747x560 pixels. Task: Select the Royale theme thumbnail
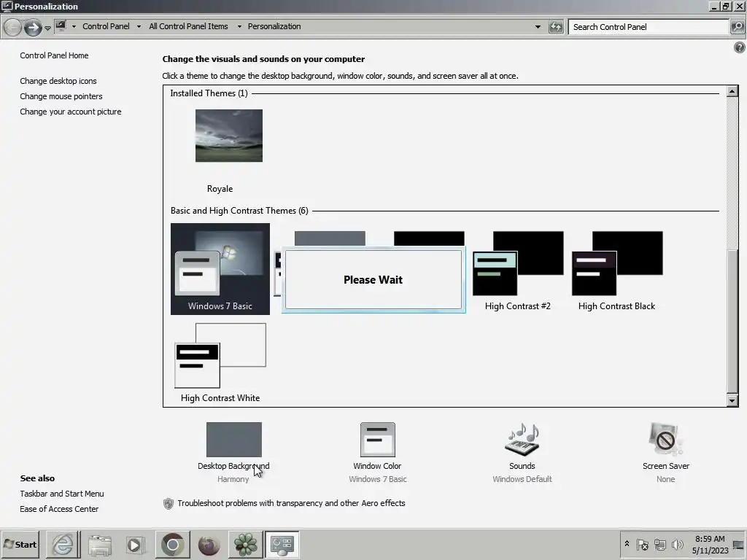pos(228,136)
